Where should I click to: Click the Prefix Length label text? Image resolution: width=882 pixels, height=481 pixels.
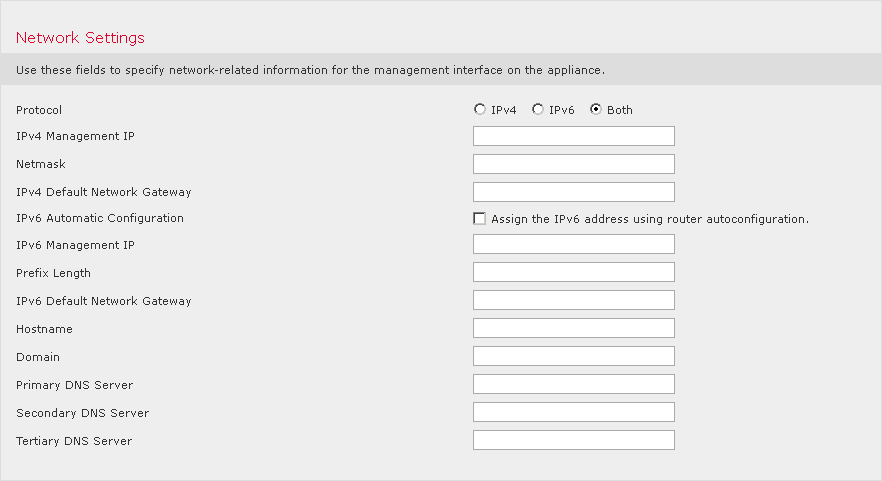click(x=53, y=273)
